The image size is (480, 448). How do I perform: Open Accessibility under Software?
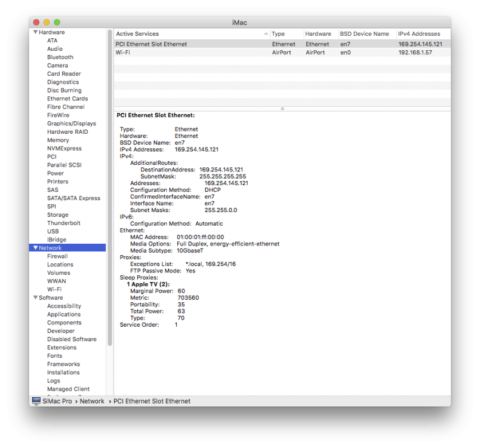point(64,306)
